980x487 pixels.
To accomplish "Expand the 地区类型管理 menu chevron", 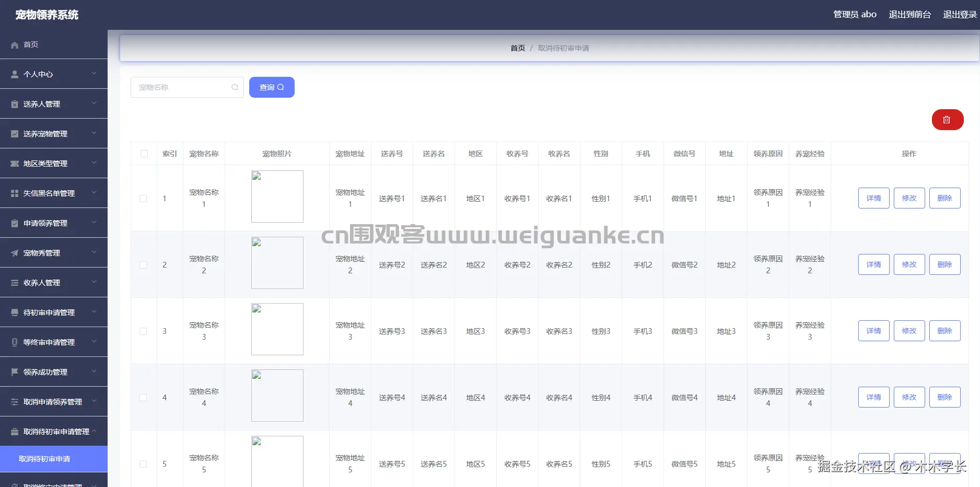I will tap(94, 163).
